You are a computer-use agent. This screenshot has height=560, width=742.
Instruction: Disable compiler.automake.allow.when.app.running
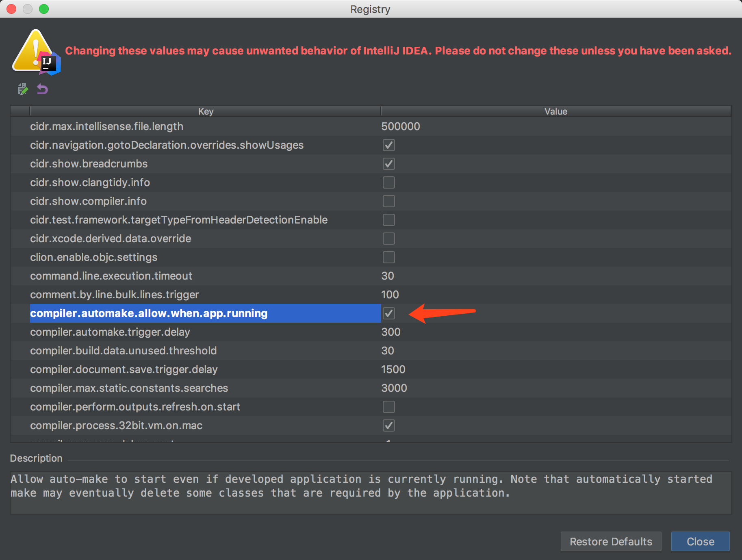[x=388, y=313]
